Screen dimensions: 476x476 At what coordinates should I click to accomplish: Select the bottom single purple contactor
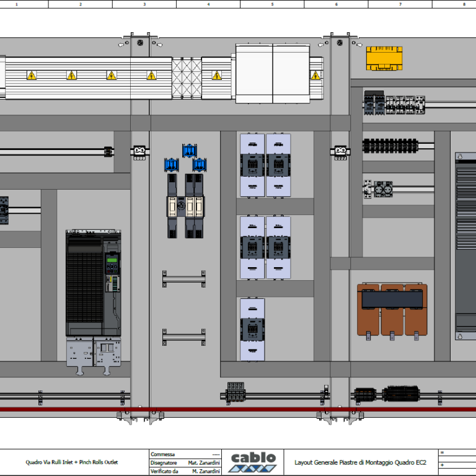(x=252, y=328)
